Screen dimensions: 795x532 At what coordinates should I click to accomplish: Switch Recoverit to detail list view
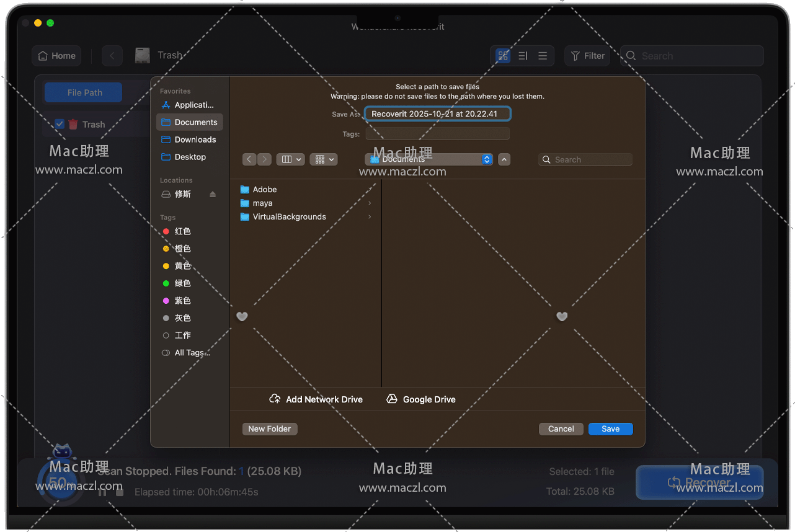pyautogui.click(x=523, y=56)
